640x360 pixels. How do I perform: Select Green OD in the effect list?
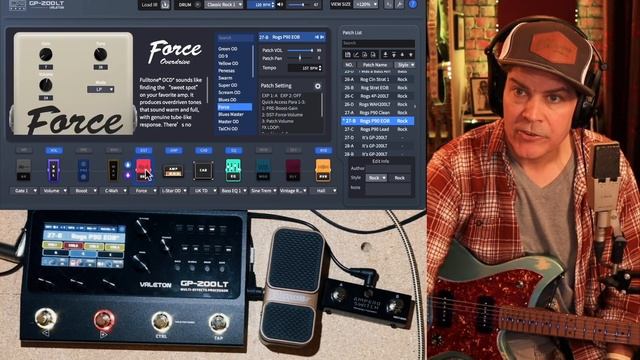click(x=228, y=49)
